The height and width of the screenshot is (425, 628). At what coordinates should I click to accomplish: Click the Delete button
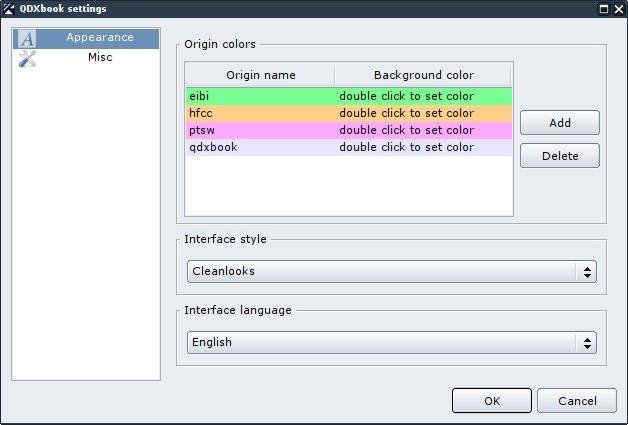(x=560, y=156)
